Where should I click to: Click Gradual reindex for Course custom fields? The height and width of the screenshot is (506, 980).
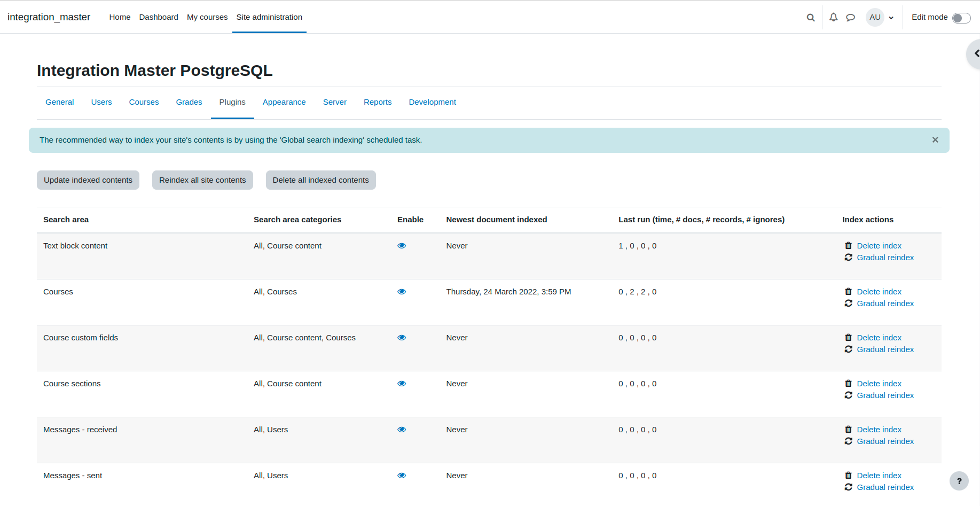[x=885, y=349]
